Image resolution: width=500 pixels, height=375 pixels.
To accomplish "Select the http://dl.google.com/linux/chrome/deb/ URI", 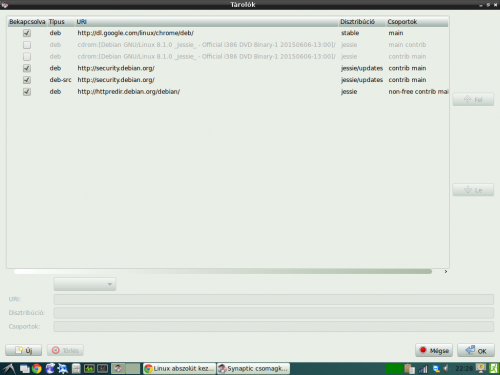I will coord(135,33).
